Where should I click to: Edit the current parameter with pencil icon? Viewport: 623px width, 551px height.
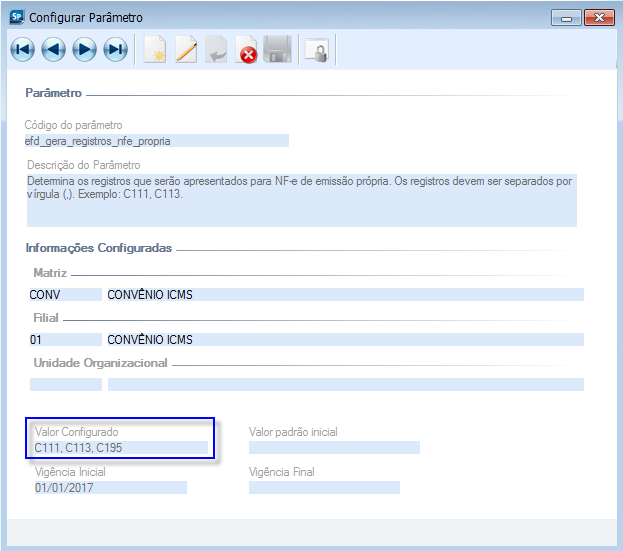pyautogui.click(x=186, y=49)
